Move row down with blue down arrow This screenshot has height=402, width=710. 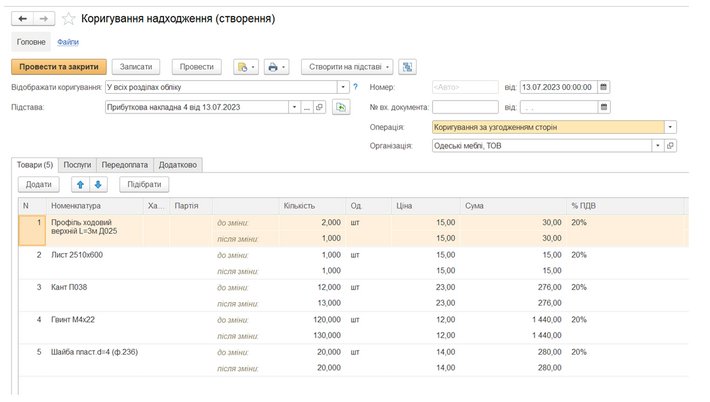[98, 184]
